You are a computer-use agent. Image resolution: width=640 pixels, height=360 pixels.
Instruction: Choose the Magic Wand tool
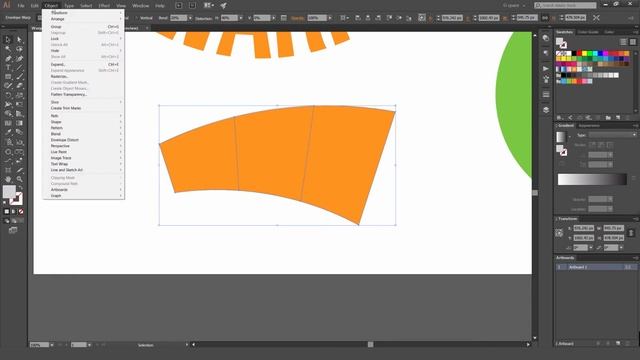[7, 49]
